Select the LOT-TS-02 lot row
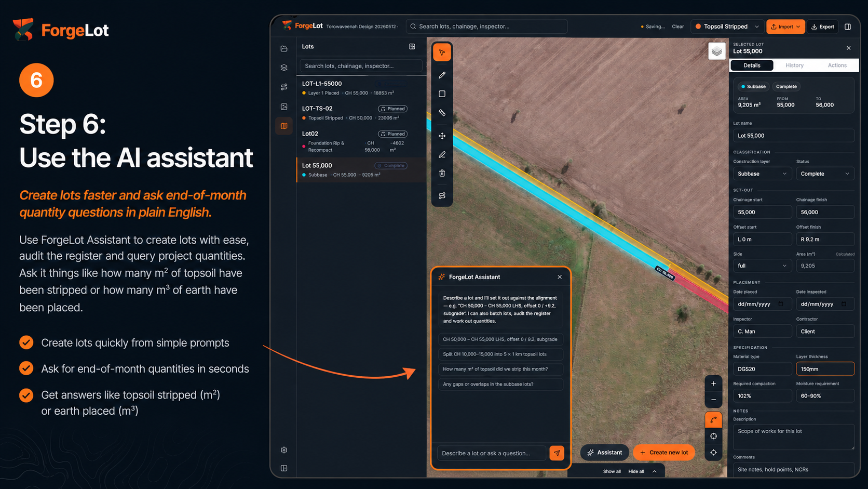Viewport: 868px width, 489px height. tap(361, 113)
